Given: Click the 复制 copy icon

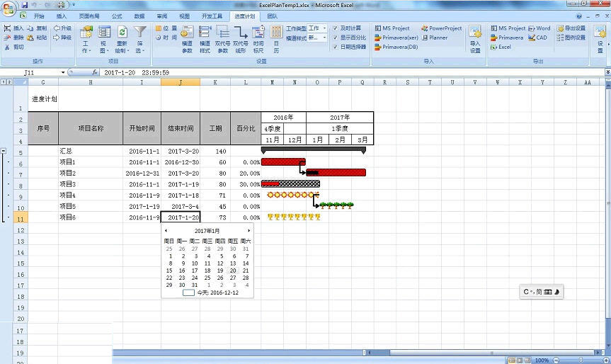Looking at the screenshot, I should [30, 28].
